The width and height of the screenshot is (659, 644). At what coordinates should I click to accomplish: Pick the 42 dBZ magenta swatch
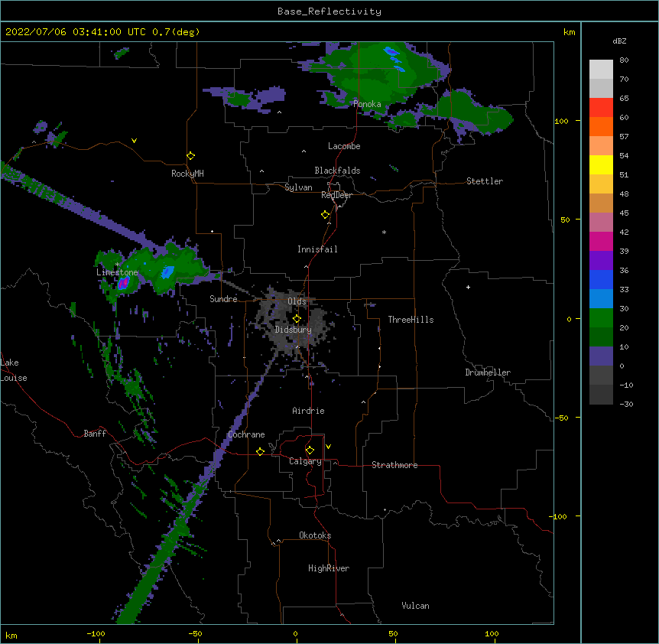click(x=601, y=241)
